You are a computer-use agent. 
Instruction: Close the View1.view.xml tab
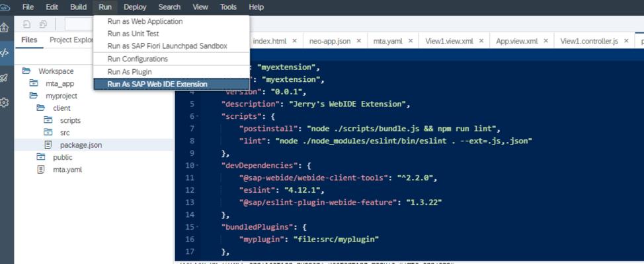(481, 41)
